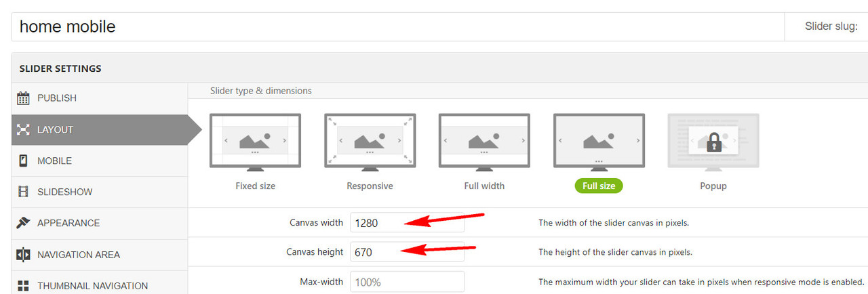Select the Fixed size monitor thumbnail
868x294 pixels.
click(256, 143)
